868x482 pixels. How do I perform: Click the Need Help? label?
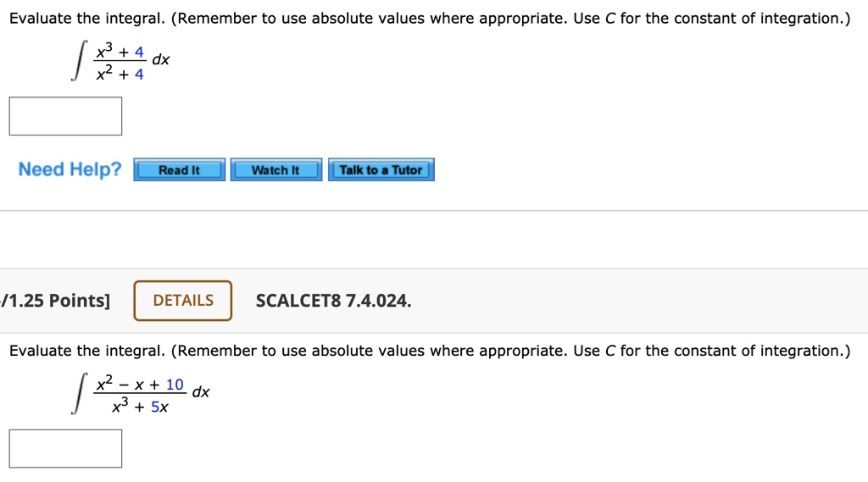(x=70, y=169)
